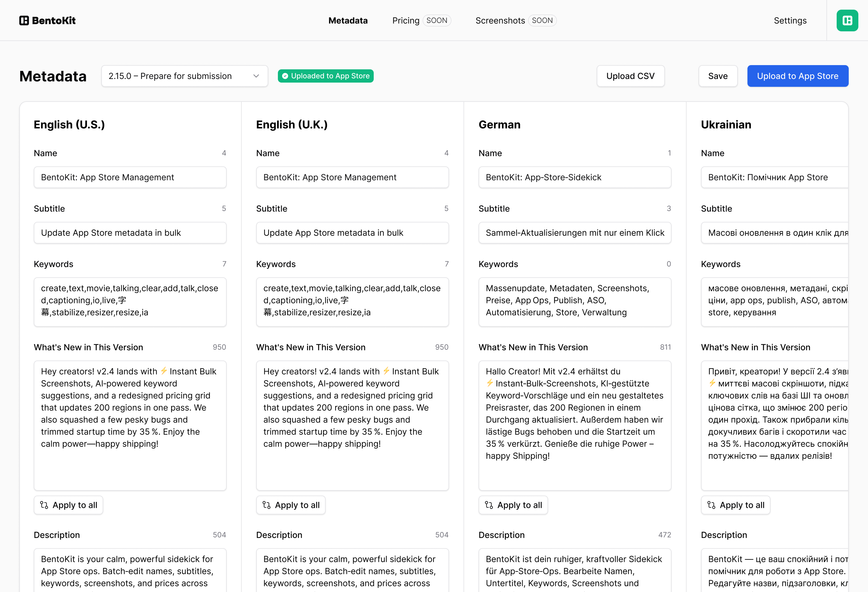Click the Apply to all icon under German
This screenshot has height=592, width=868.
489,505
